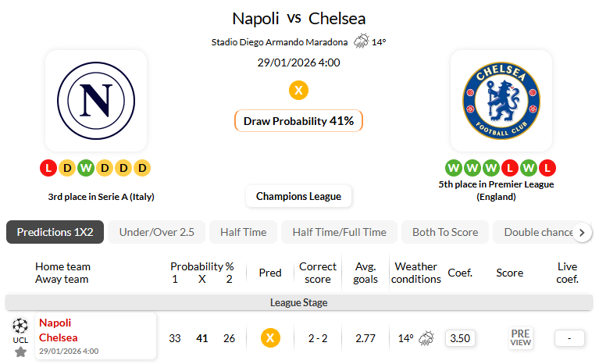Click the Napoli club crest logo
599x364 pixels.
tap(96, 100)
